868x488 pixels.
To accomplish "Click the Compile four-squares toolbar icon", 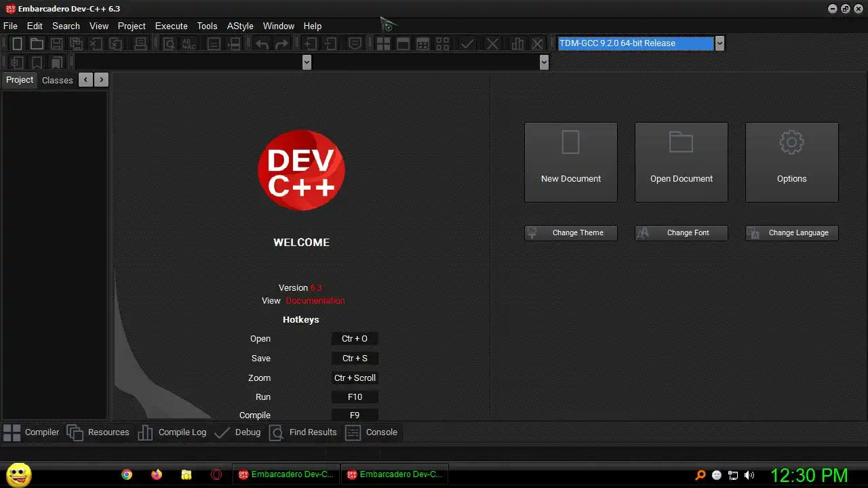I will point(383,43).
